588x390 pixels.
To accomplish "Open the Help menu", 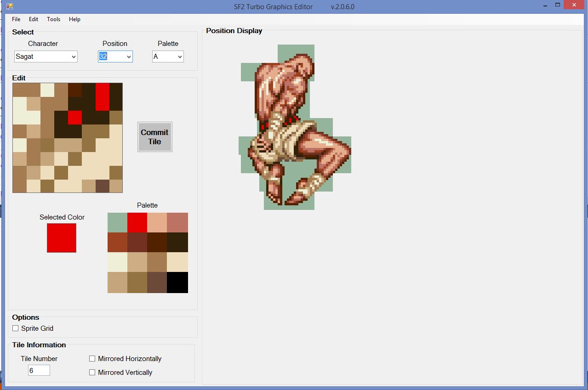I will coord(74,19).
